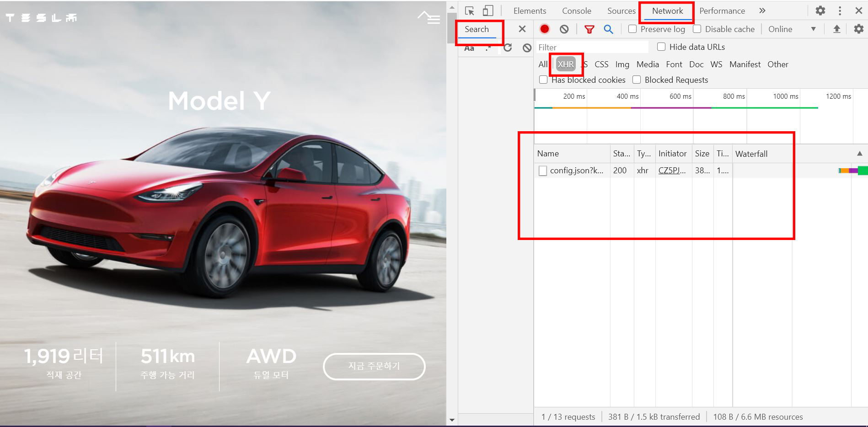868x427 pixels.
Task: Toggle the red filter funnel icon
Action: 589,29
